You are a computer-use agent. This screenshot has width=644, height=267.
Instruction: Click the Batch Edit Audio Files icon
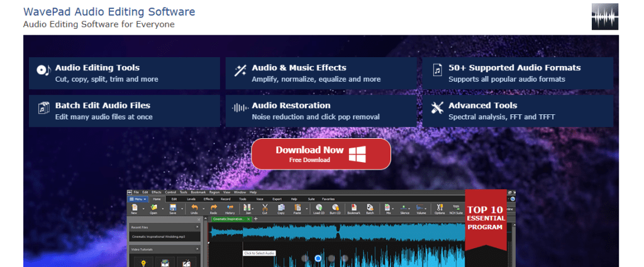click(43, 108)
